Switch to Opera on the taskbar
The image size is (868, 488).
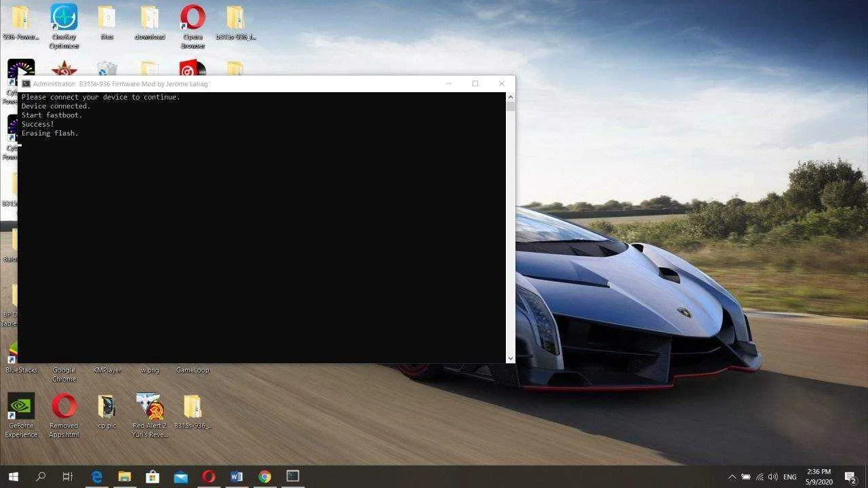pyautogui.click(x=208, y=476)
